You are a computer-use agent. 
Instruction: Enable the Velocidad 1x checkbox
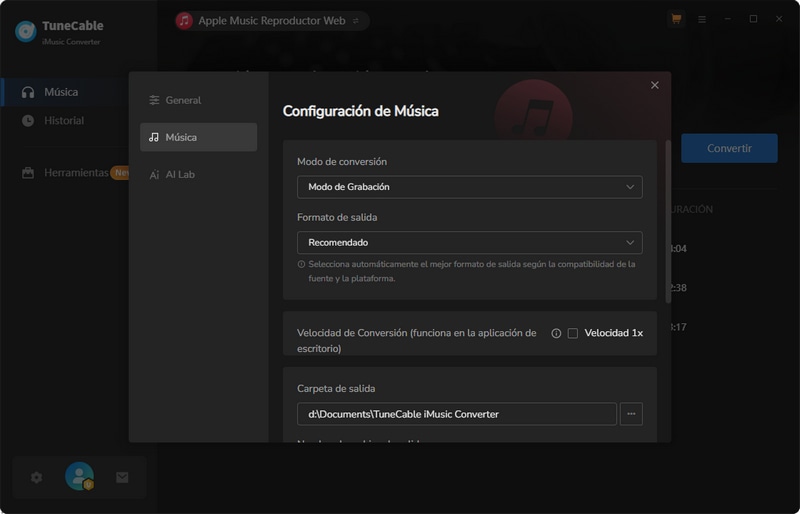pyautogui.click(x=573, y=333)
